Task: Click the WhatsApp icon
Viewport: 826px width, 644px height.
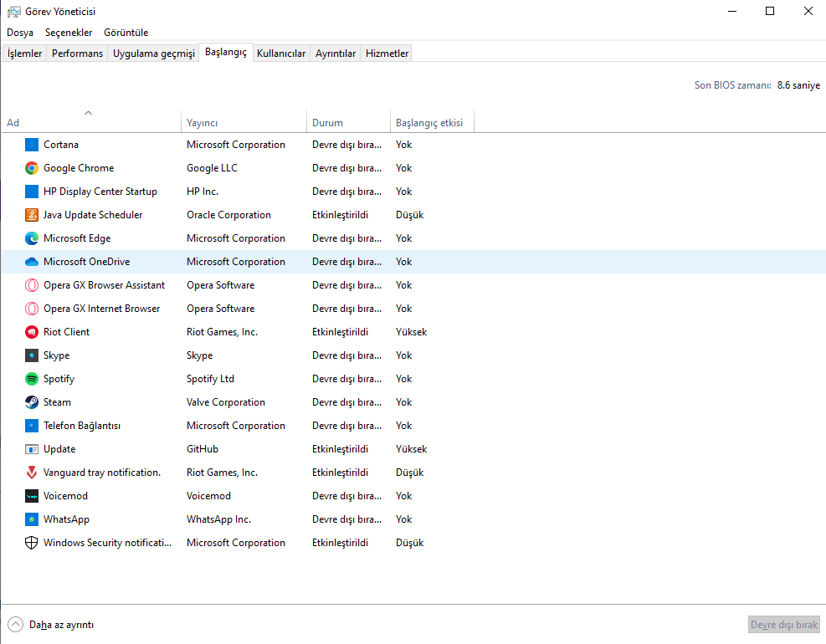Action: point(32,519)
